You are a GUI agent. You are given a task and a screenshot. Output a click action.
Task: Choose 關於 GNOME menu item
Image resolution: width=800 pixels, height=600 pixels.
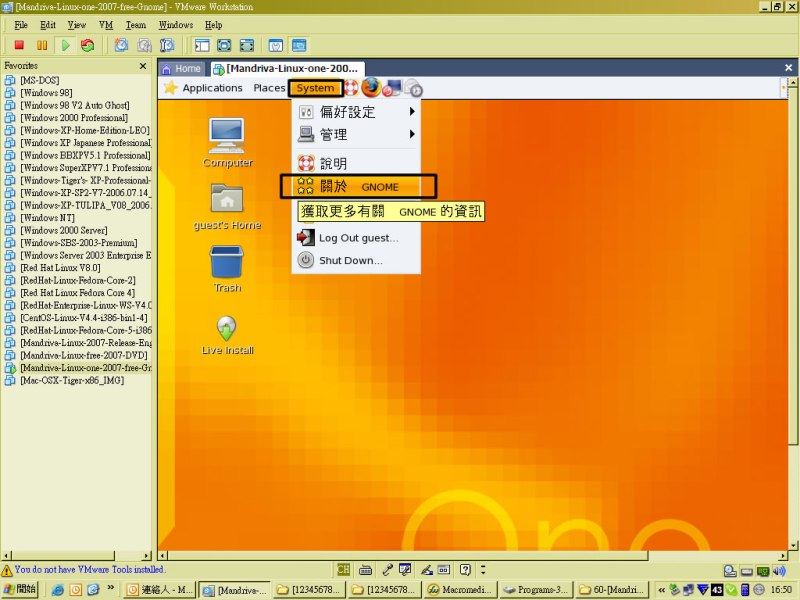pos(358,187)
